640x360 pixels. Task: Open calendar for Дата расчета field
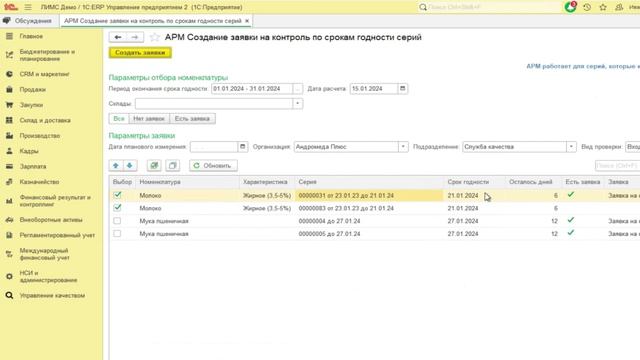pyautogui.click(x=402, y=89)
